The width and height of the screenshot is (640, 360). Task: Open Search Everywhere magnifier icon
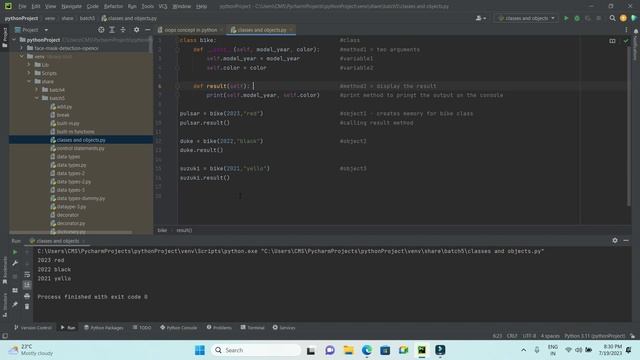pos(612,18)
